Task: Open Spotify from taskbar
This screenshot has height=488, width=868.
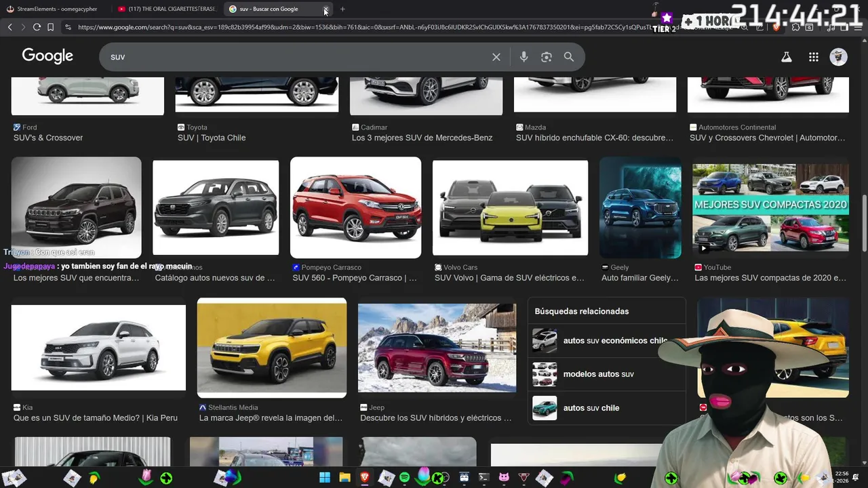Action: pyautogui.click(x=405, y=478)
